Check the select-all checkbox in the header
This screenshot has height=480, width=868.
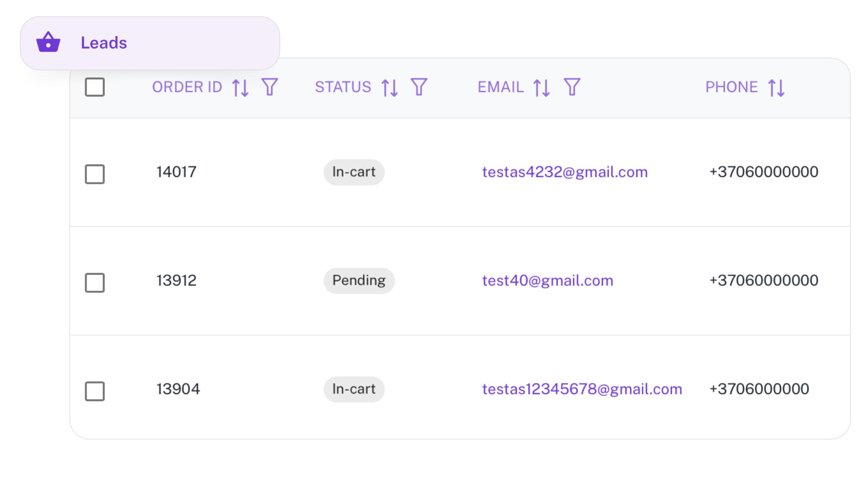tap(95, 87)
